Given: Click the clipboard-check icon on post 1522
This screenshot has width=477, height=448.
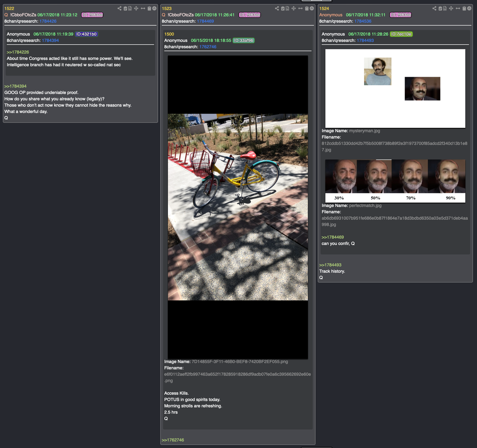Looking at the screenshot, I should coord(125,9).
